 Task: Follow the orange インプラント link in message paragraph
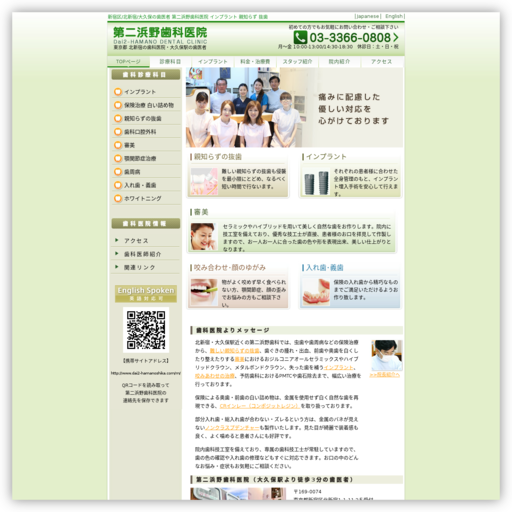(x=338, y=367)
